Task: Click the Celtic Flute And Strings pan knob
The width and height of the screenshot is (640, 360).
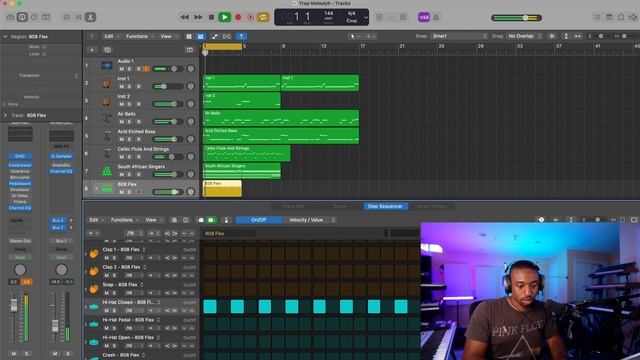Action: pyautogui.click(x=191, y=157)
